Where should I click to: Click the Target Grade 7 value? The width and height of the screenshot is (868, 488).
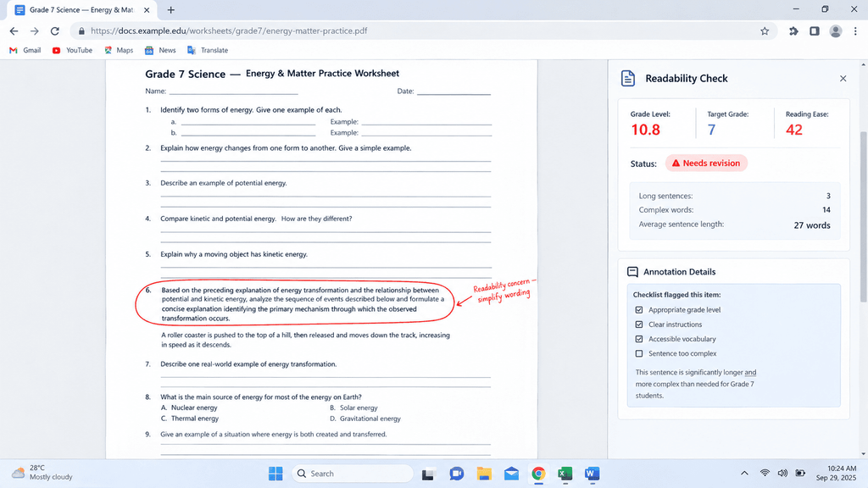(x=711, y=130)
